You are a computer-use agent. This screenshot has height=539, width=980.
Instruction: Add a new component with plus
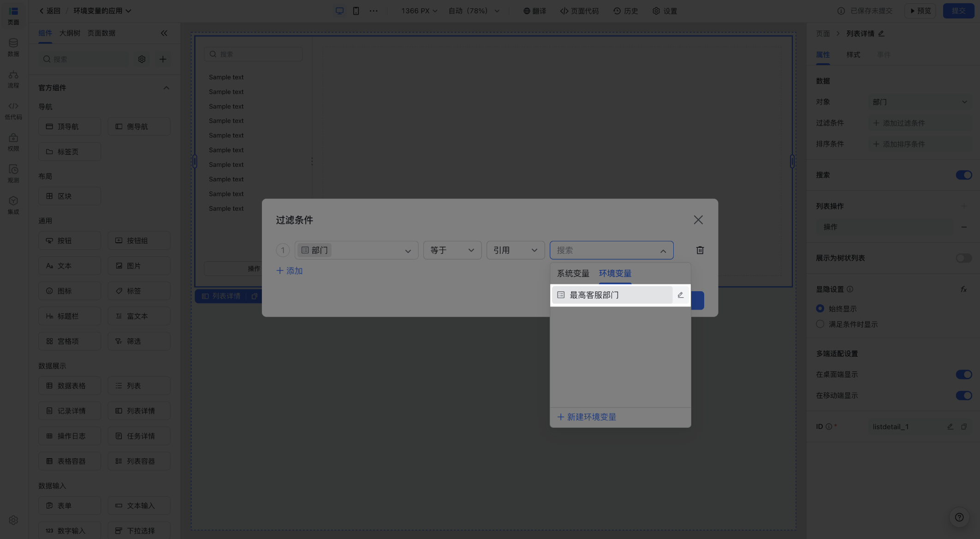pos(163,59)
